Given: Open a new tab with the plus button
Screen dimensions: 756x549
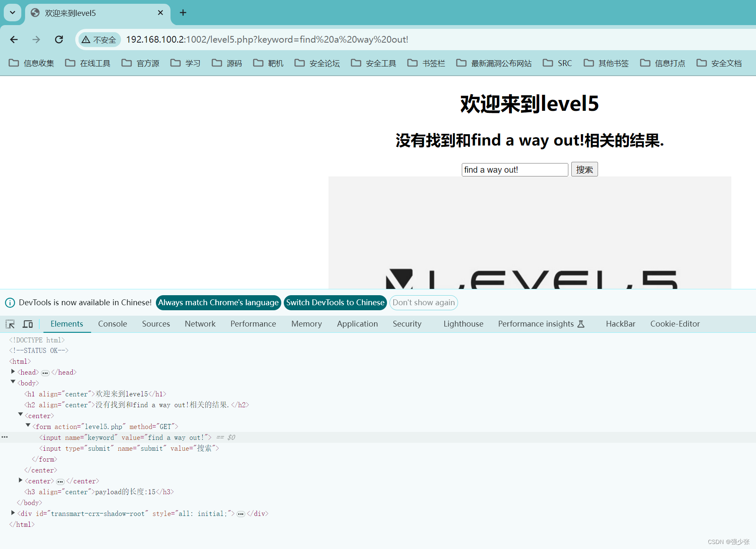Looking at the screenshot, I should [183, 13].
